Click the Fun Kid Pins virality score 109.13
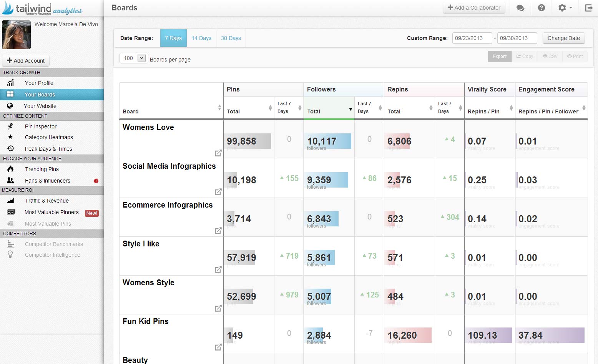 point(482,335)
